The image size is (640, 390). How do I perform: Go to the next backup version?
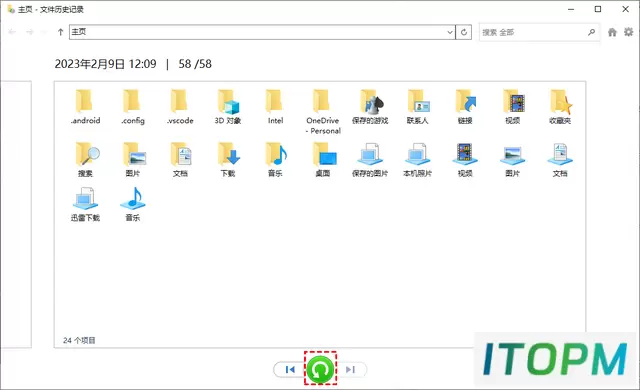click(x=351, y=370)
